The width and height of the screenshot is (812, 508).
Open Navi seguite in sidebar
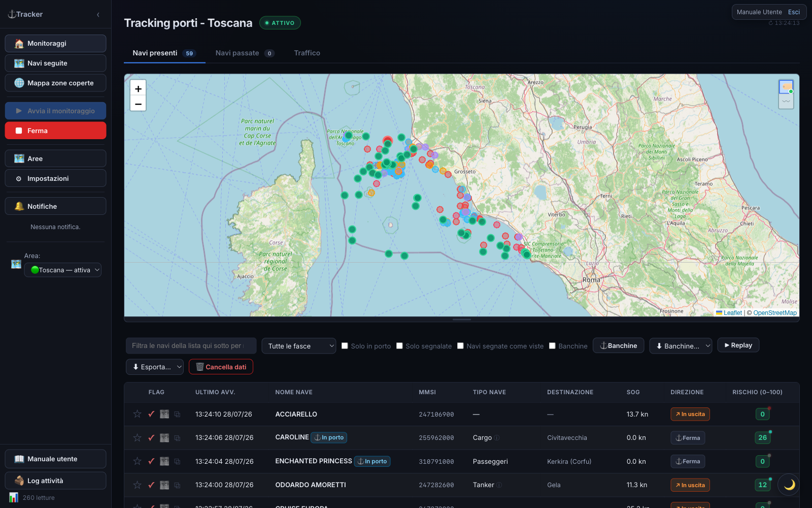click(55, 63)
